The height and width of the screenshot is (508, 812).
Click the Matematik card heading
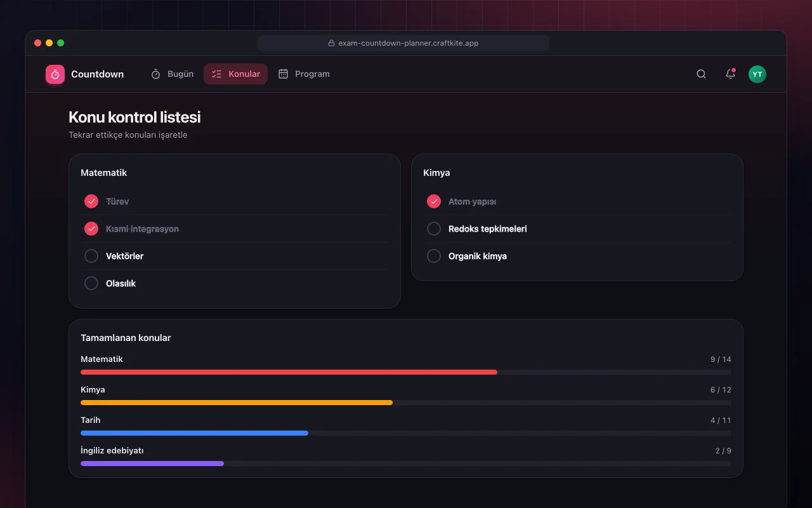104,173
